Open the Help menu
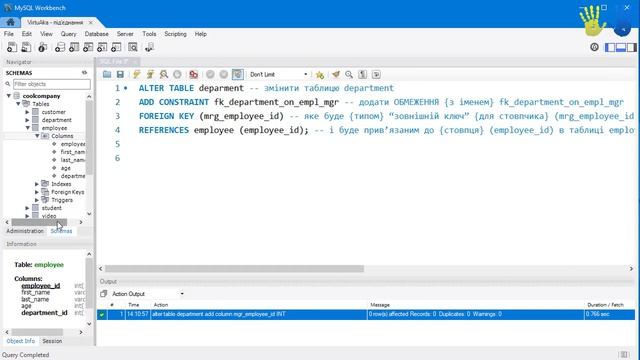The width and height of the screenshot is (640, 360). pos(200,34)
